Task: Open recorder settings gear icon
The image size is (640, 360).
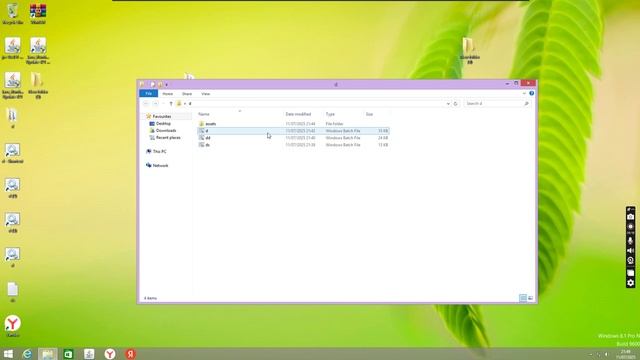Action: click(631, 282)
